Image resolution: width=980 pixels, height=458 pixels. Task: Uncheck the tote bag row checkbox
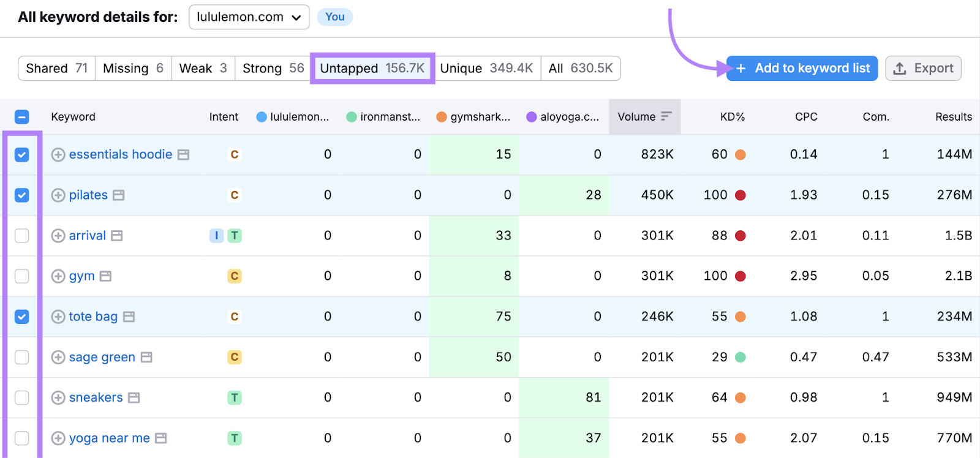point(22,317)
